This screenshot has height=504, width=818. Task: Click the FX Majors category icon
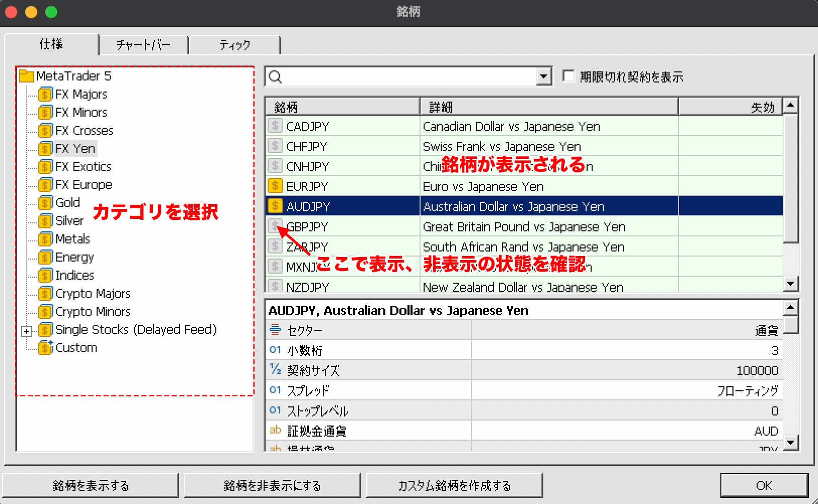point(45,95)
